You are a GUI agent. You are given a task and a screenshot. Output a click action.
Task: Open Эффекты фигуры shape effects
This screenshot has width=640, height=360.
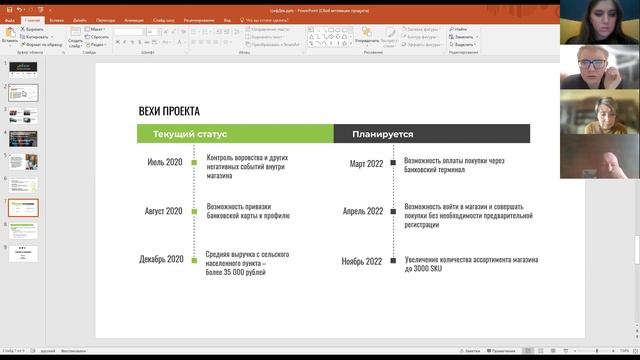422,44
